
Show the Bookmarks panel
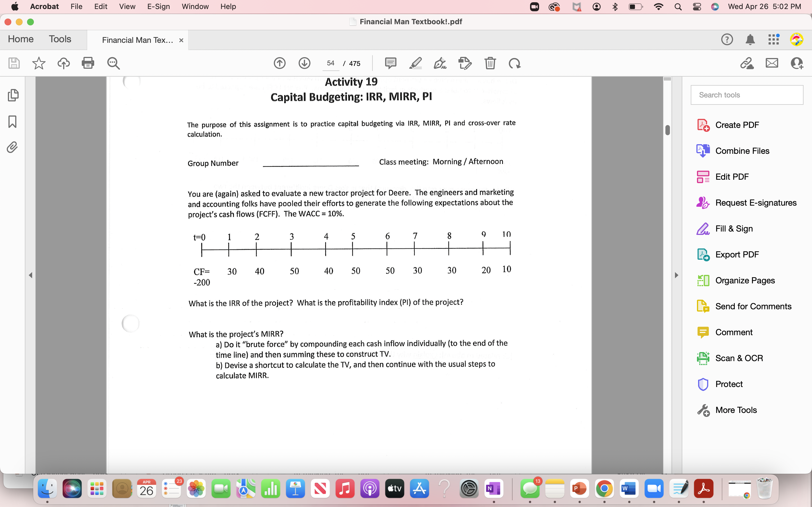pyautogui.click(x=13, y=122)
